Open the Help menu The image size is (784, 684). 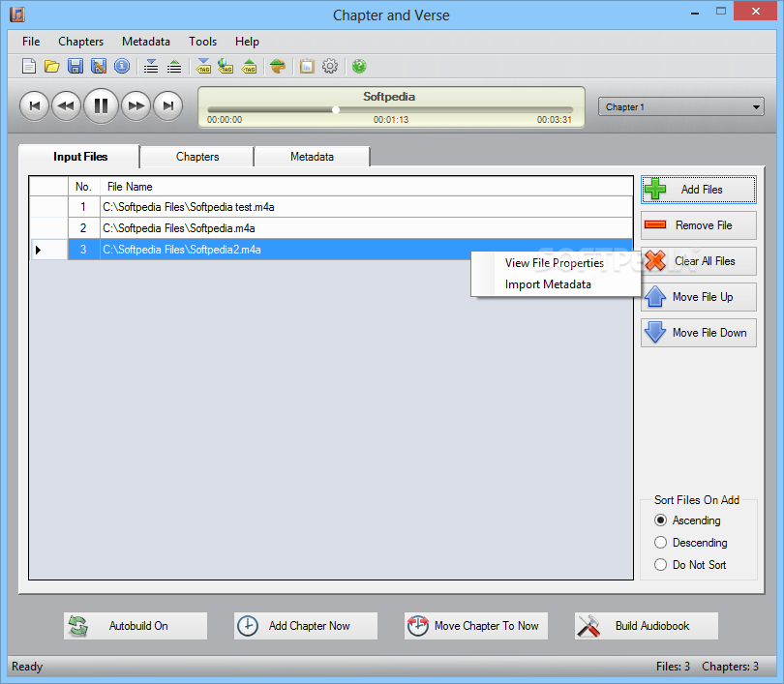[x=247, y=42]
